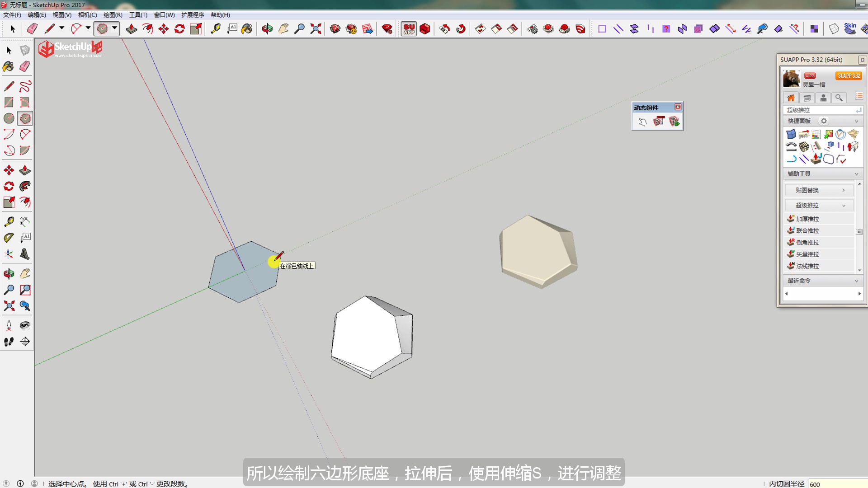This screenshot has width=868, height=488.
Task: Open quick panel settings gear
Action: (824, 121)
